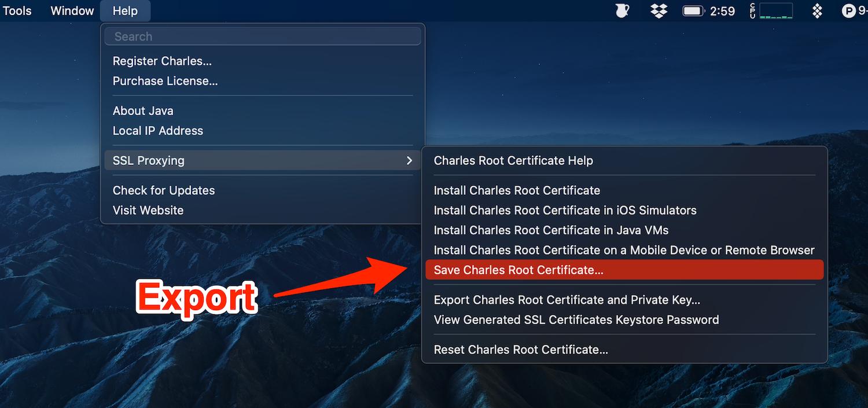Screen dimensions: 868x408
Task: Select Check for Updates
Action: [x=163, y=190]
